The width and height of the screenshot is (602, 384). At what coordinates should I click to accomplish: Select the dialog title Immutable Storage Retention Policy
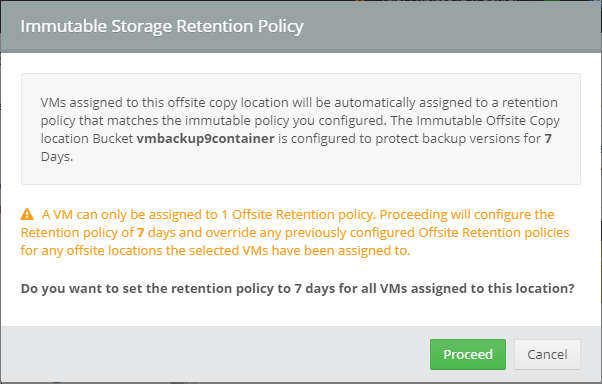pos(162,26)
